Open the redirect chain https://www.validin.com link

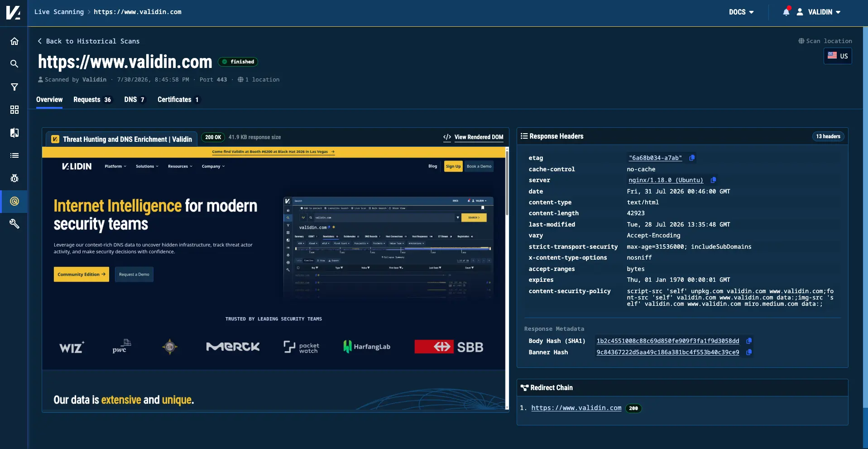(576, 408)
